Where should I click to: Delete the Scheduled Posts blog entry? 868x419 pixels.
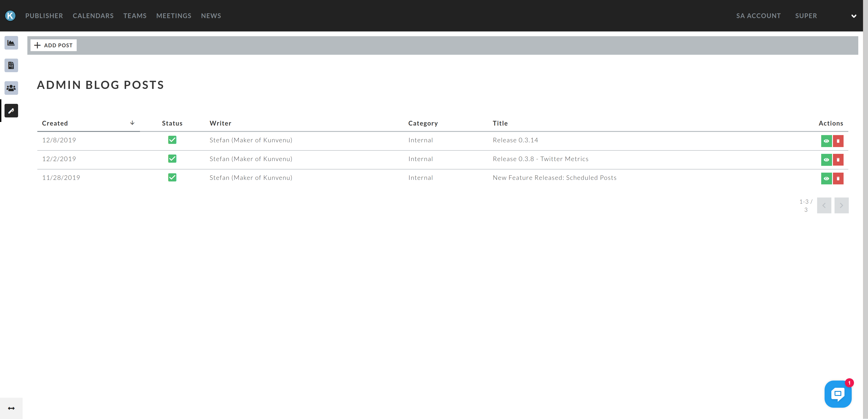(838, 178)
